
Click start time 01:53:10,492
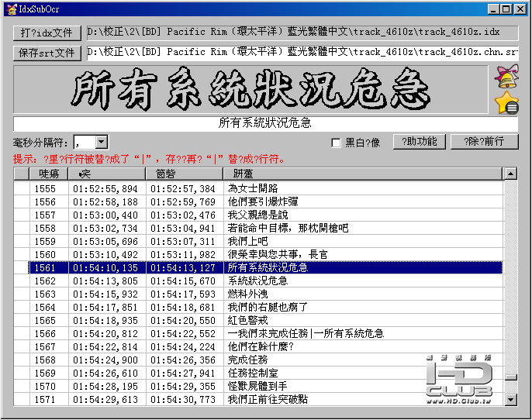[105, 255]
